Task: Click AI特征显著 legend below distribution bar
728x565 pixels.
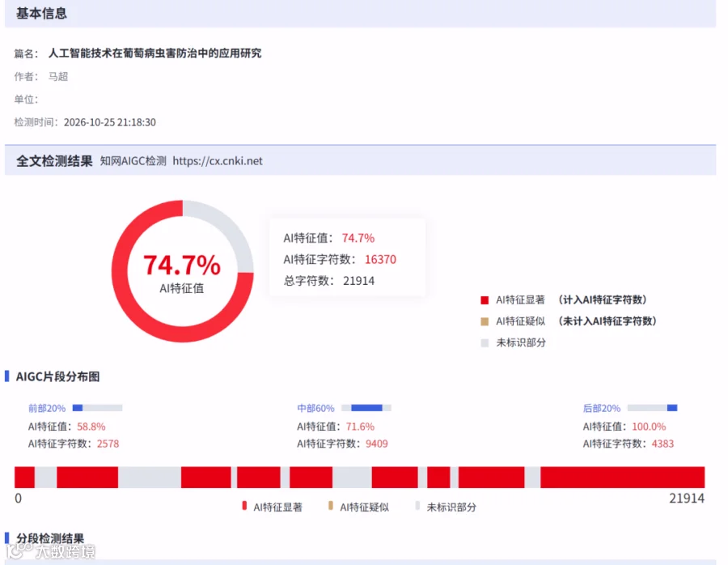Action: click(x=273, y=507)
